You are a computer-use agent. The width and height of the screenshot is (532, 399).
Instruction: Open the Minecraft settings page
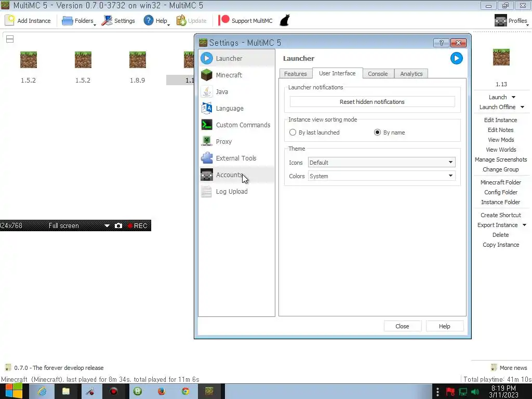pos(236,75)
